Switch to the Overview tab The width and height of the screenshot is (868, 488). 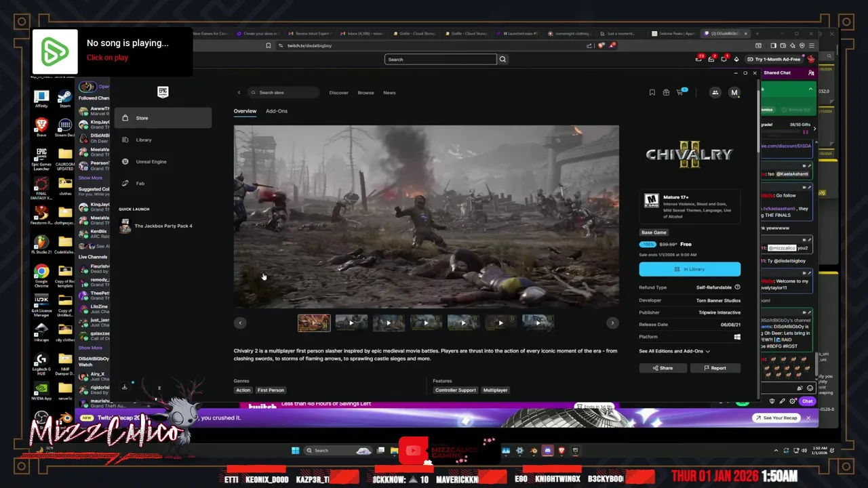point(245,111)
